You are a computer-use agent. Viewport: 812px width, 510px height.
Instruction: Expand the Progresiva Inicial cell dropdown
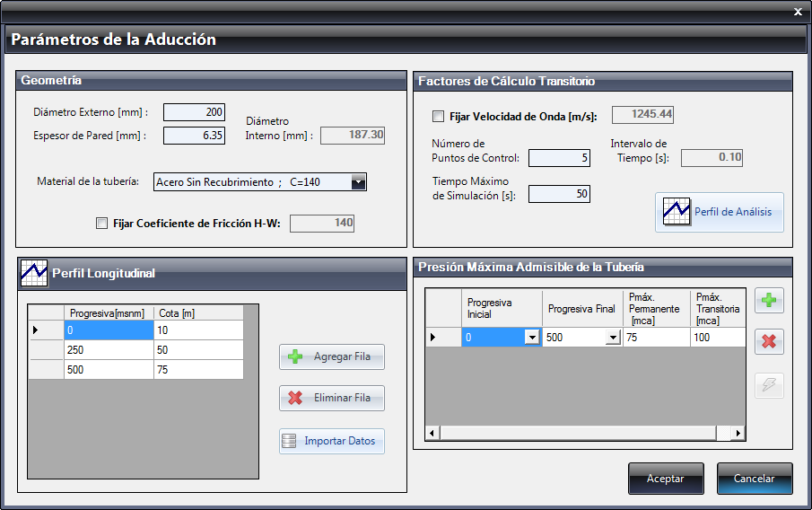click(532, 338)
